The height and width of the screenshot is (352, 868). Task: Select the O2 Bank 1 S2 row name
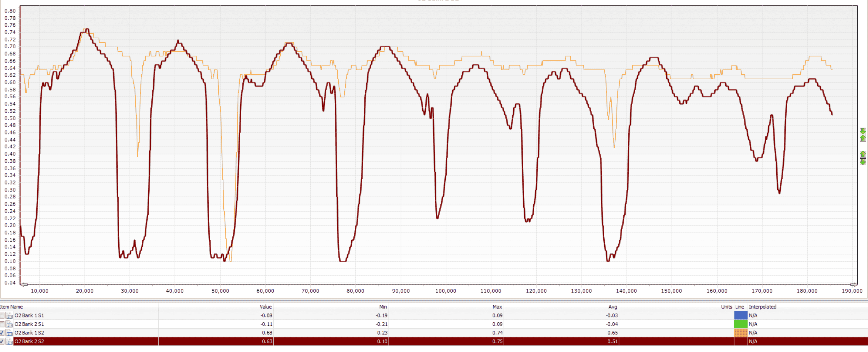[29, 333]
